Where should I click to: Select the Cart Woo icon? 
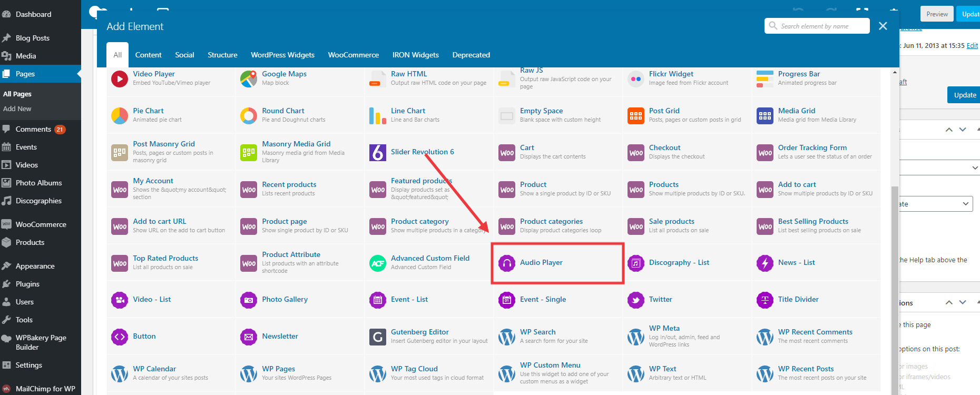tap(507, 153)
